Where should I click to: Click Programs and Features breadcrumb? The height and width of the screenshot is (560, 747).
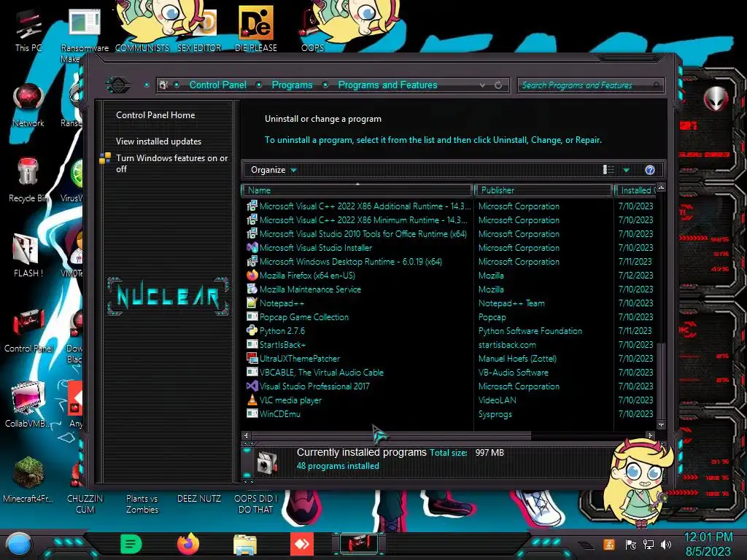pyautogui.click(x=387, y=85)
